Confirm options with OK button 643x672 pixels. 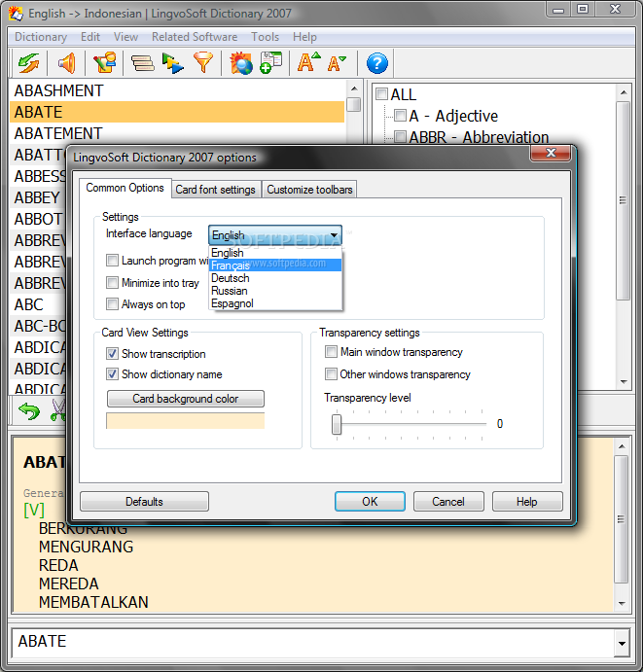370,502
